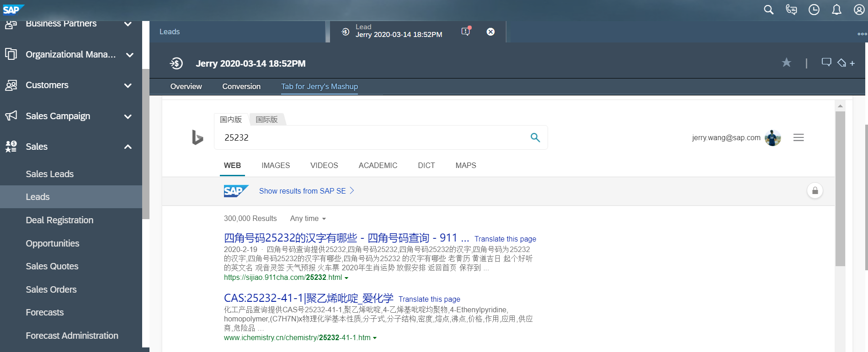This screenshot has width=868, height=352.
Task: Close the Jerry lead tab
Action: pyautogui.click(x=490, y=32)
